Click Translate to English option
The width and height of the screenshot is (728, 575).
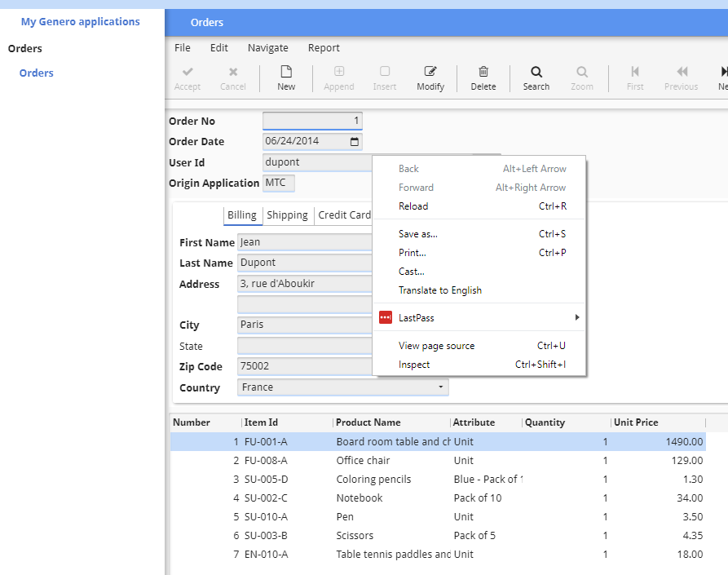(x=440, y=290)
